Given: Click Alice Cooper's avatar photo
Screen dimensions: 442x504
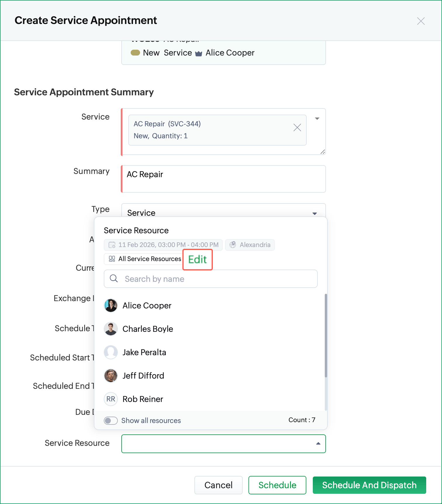Looking at the screenshot, I should [x=111, y=305].
